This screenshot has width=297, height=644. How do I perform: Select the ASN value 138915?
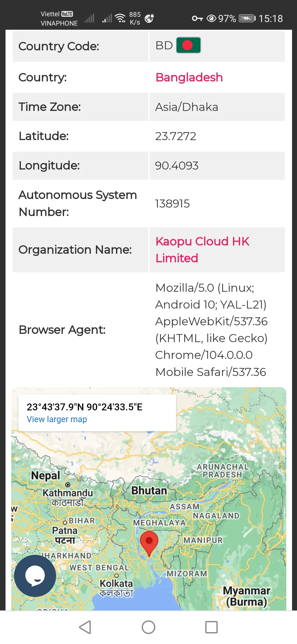172,204
